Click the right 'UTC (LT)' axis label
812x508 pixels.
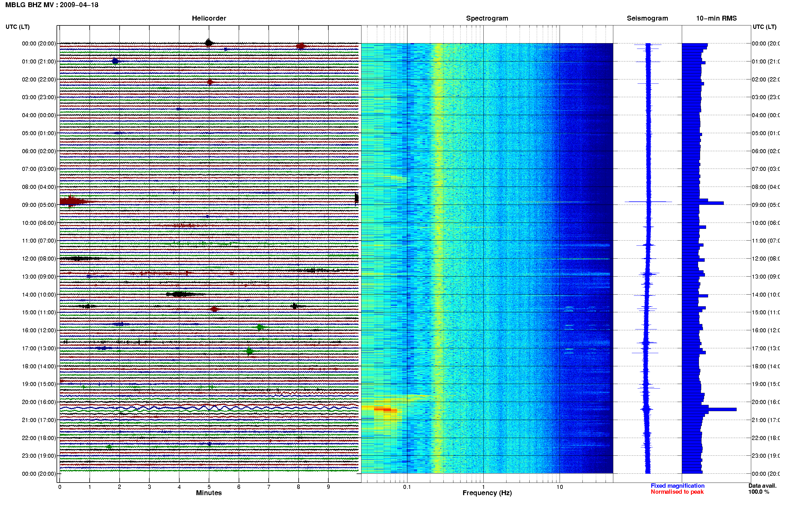[764, 27]
